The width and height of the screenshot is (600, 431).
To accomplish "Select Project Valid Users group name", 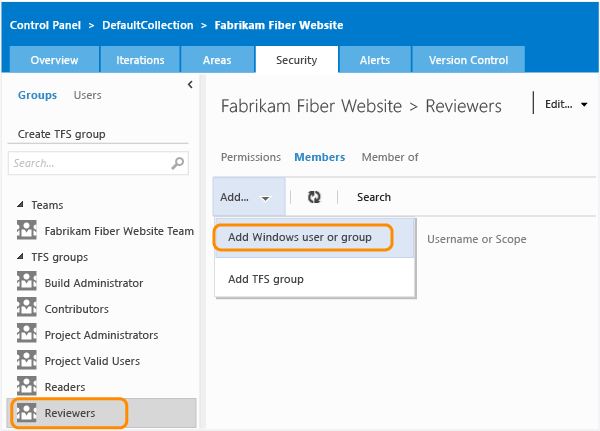I will [x=92, y=361].
